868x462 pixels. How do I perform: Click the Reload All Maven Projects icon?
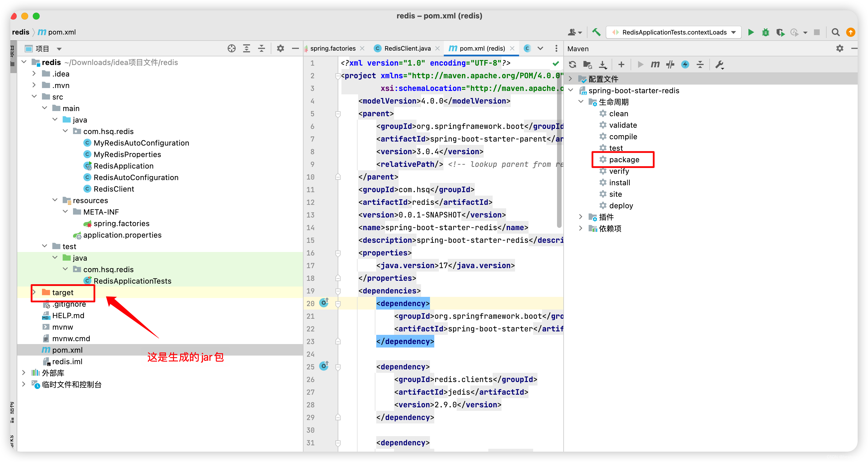click(x=572, y=64)
